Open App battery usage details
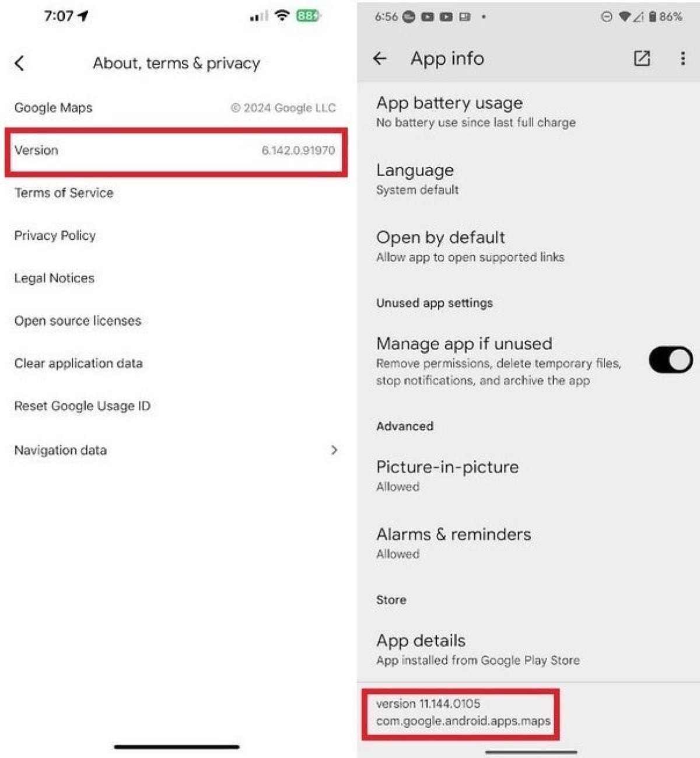Screen dimensions: 700x758 (528, 111)
